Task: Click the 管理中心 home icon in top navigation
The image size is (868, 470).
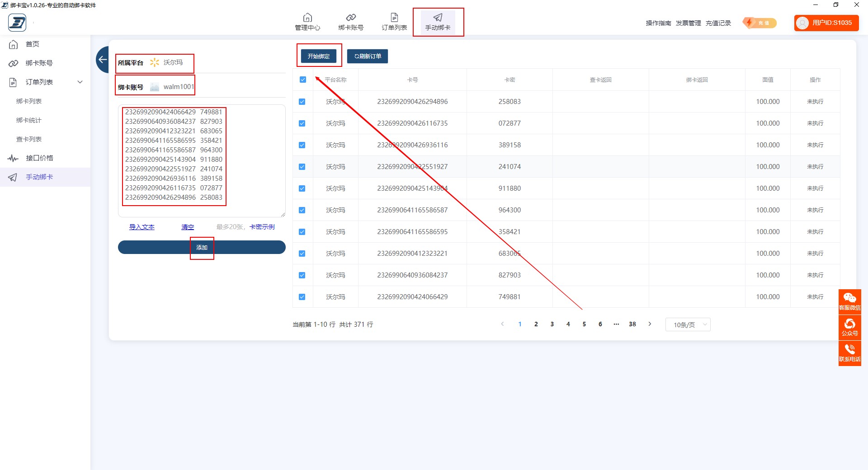Action: pyautogui.click(x=307, y=18)
